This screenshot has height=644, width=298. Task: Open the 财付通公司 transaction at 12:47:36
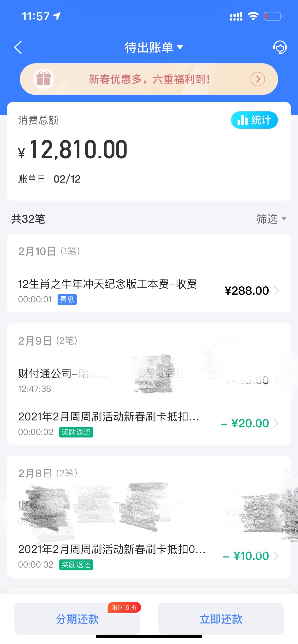[x=149, y=380]
